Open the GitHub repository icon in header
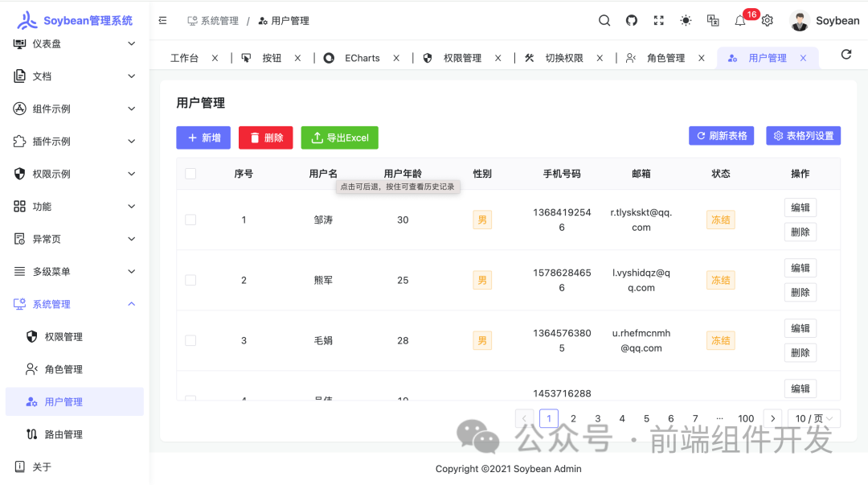Viewport: 868px width, 485px height. 633,20
